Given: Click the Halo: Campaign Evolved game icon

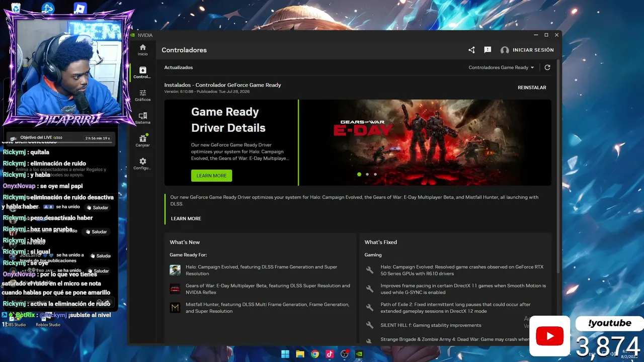Looking at the screenshot, I should click(x=175, y=270).
